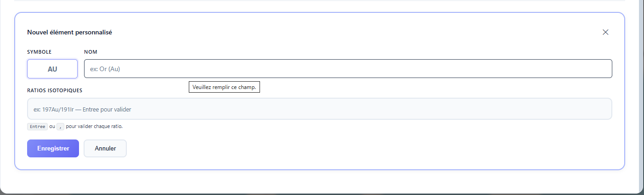Viewport: 644px width, 195px height.
Task: Close the Nouvel élément personnalisé panel
Action: tap(605, 32)
